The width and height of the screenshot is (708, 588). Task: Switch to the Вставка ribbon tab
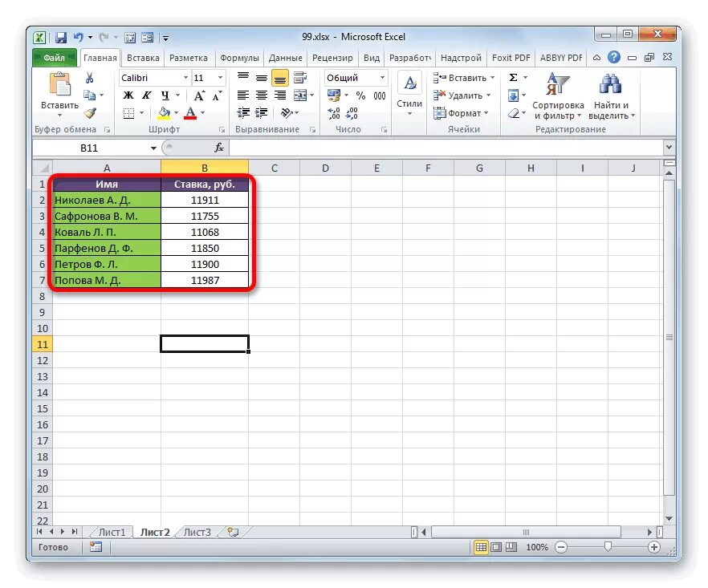pos(143,58)
